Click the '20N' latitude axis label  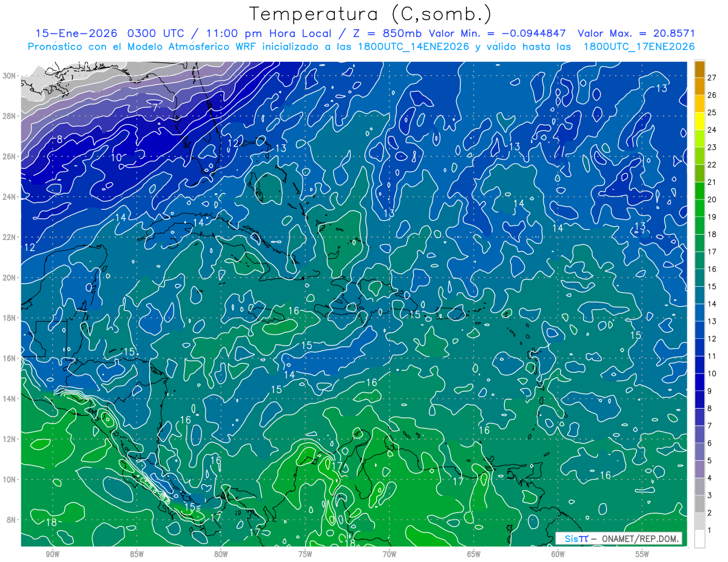[x=9, y=278]
